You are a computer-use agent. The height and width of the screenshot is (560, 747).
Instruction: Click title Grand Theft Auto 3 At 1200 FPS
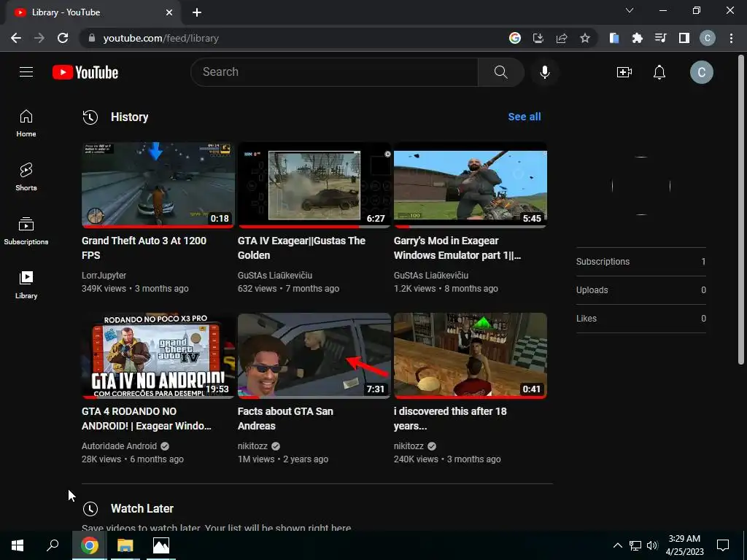pos(144,248)
